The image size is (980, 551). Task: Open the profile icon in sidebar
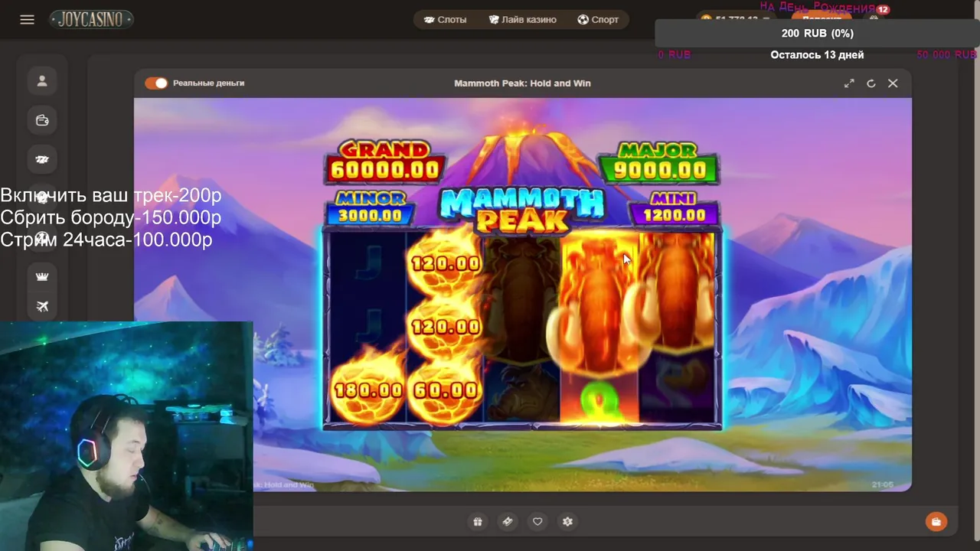(42, 80)
